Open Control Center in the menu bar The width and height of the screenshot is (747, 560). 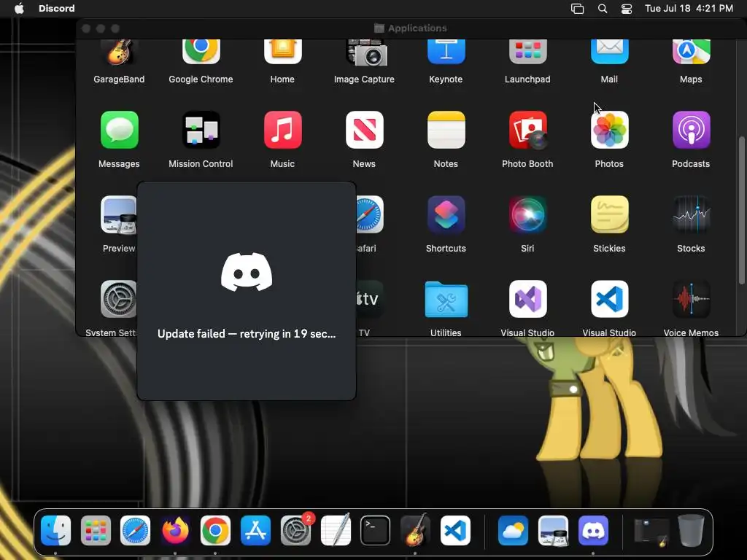point(627,9)
